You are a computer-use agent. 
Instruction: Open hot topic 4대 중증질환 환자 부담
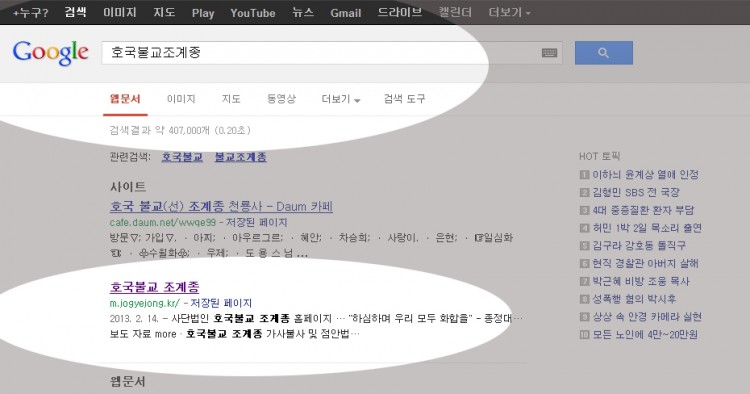(643, 210)
